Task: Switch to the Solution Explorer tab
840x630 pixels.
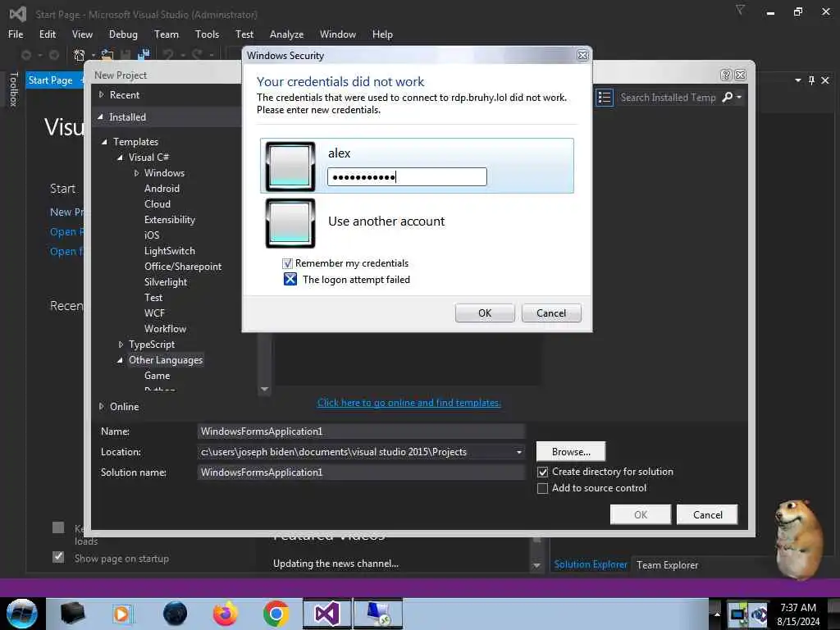Action: (591, 564)
